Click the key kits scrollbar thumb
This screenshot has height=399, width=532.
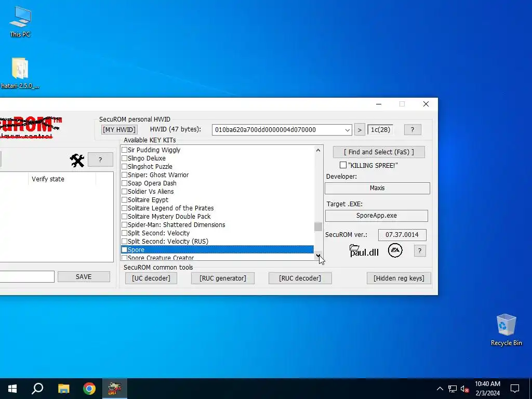[318, 227]
